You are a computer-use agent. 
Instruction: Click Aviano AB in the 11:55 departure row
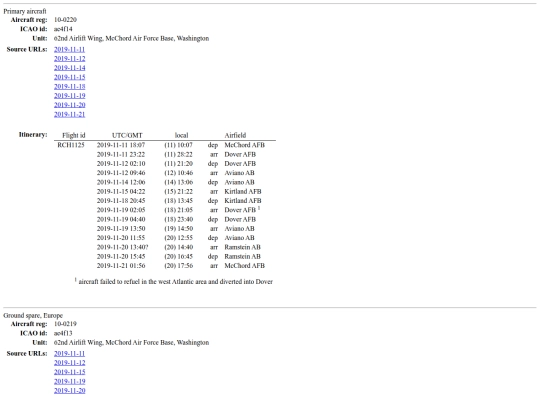click(239, 238)
